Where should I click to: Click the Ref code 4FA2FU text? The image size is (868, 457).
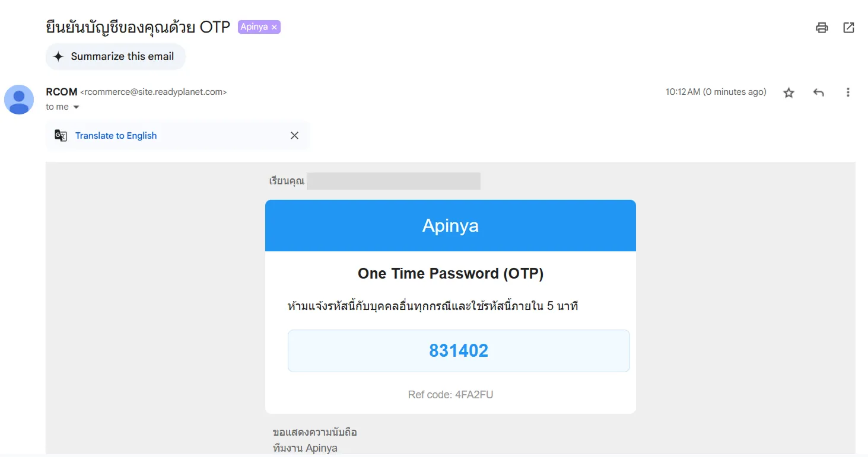tap(450, 395)
